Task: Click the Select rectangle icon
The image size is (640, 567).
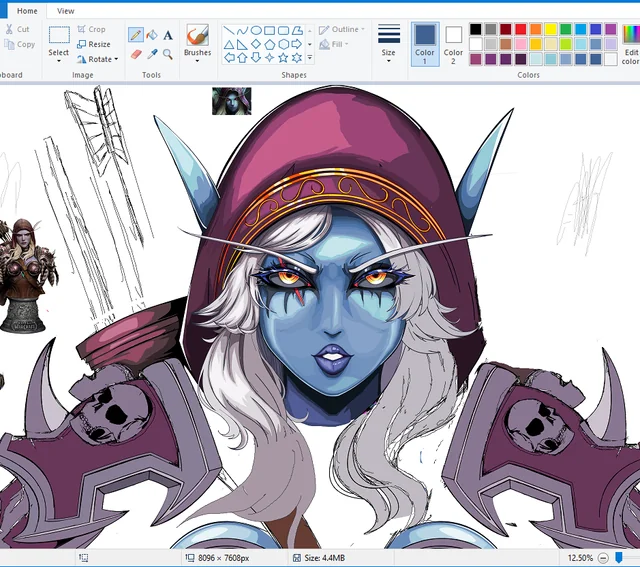Action: tap(59, 35)
